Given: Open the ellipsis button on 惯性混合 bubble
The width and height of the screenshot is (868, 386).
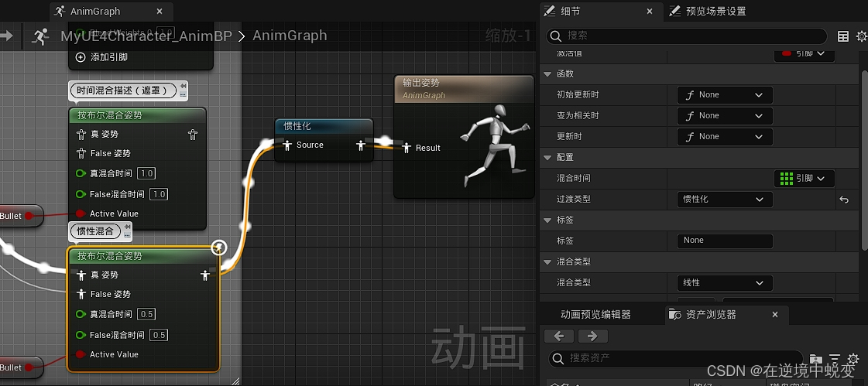Looking at the screenshot, I should pyautogui.click(x=127, y=235).
